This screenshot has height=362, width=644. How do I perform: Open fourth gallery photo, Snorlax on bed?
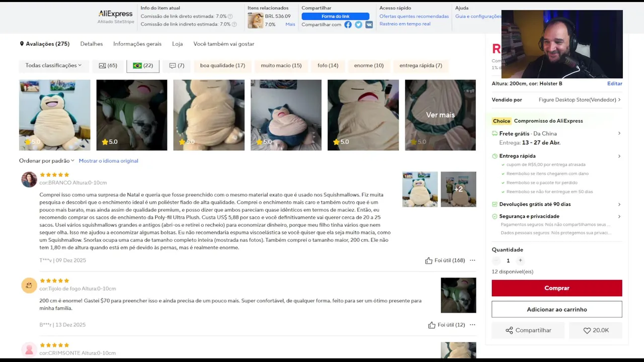point(286,115)
